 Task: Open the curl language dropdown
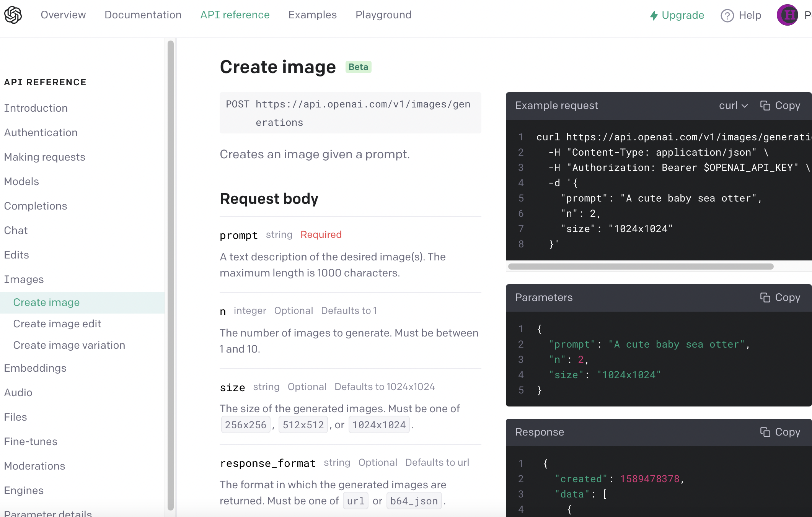[x=733, y=106]
